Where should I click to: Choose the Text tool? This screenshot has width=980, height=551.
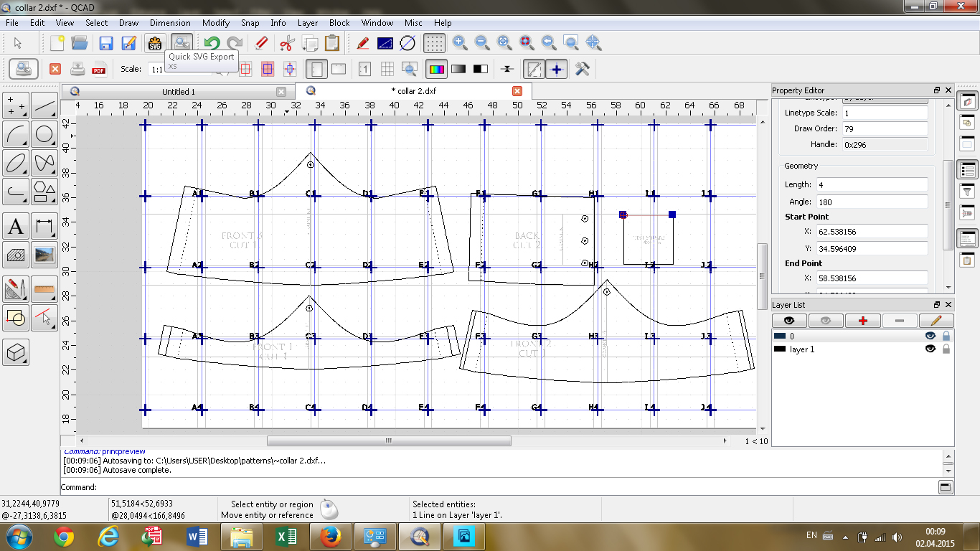[16, 228]
